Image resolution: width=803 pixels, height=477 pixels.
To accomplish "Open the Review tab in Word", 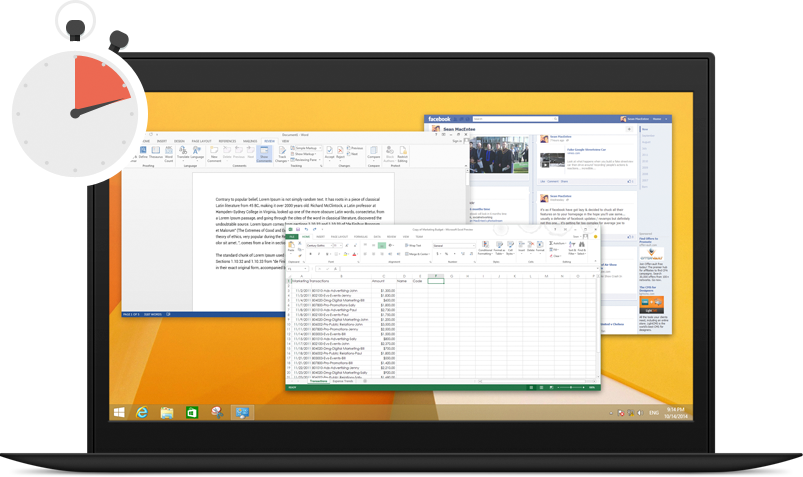I will pos(268,141).
